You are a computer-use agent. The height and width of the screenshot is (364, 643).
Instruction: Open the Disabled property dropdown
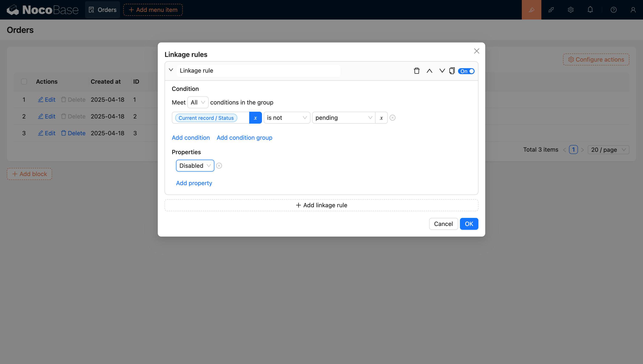click(x=195, y=166)
